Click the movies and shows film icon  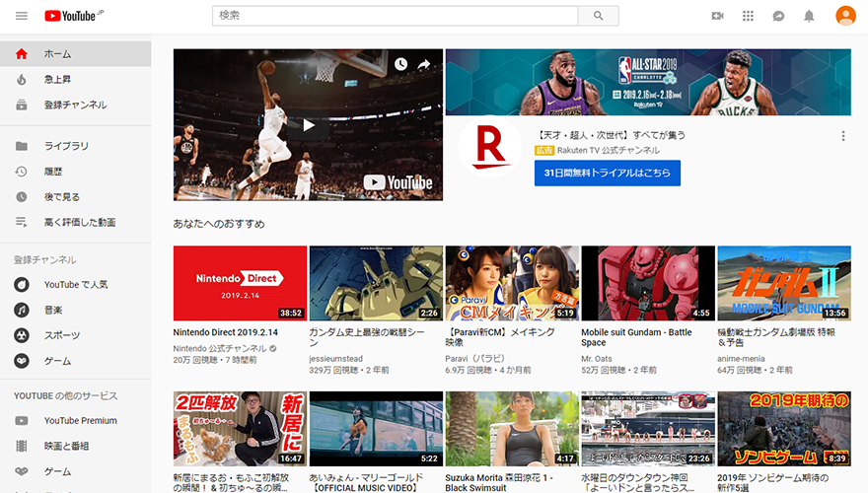click(x=22, y=446)
